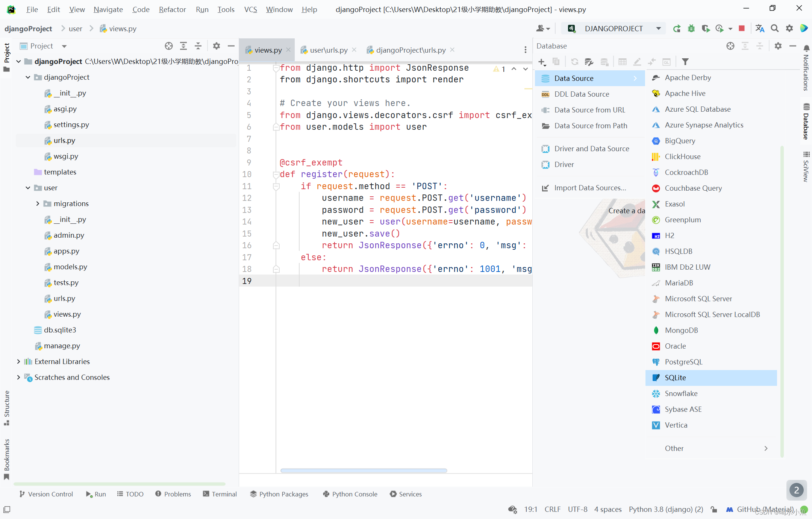
Task: Open Search Everywhere magnifier icon
Action: [x=774, y=29]
